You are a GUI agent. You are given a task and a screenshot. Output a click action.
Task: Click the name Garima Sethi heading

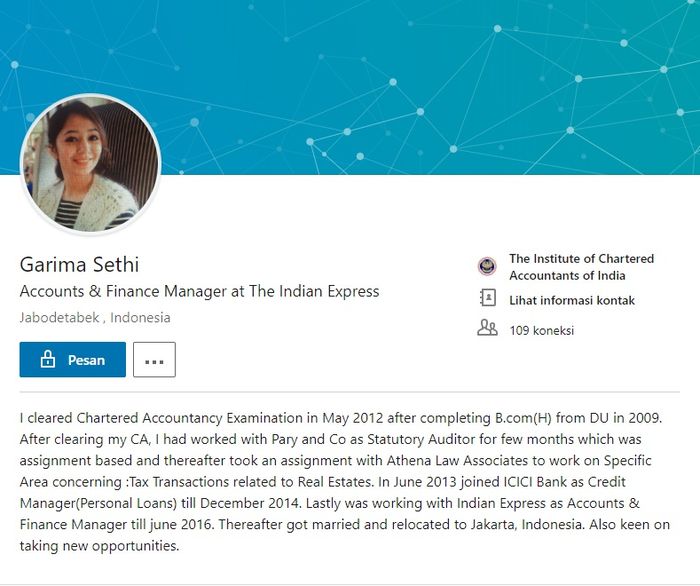(x=79, y=265)
